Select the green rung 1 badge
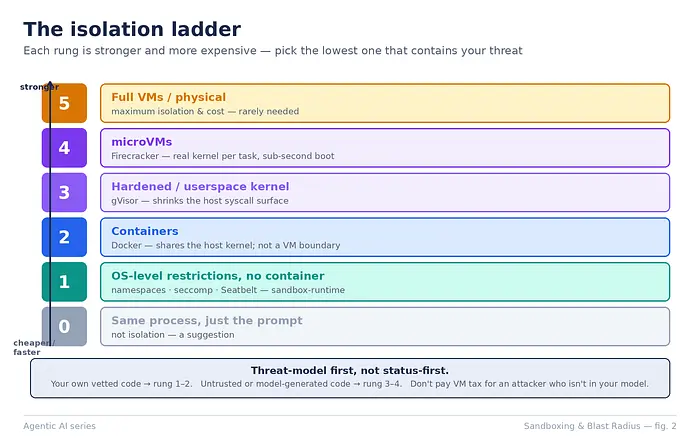This screenshot has height=440, width=700. coord(64,282)
